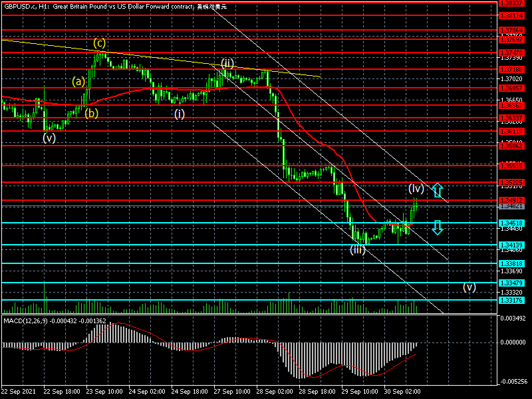Select the GBPUSD.c H1 chart title
This screenshot has height=399, width=532.
click(x=115, y=6)
